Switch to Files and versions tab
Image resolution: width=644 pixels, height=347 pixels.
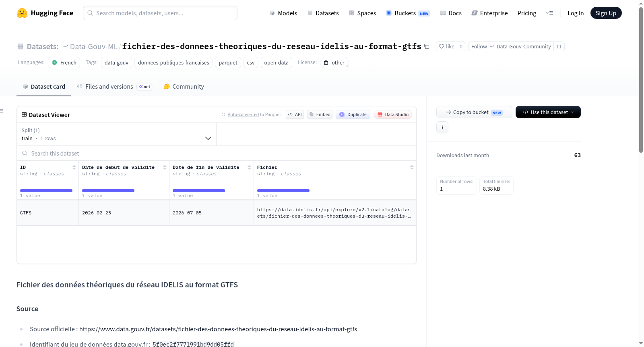click(114, 87)
